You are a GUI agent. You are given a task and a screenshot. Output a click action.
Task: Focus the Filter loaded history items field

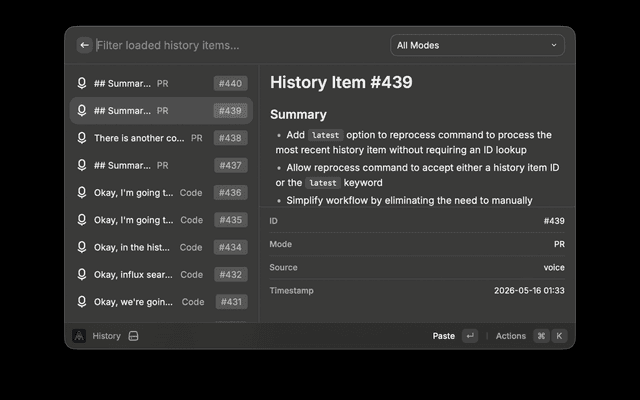[239, 45]
